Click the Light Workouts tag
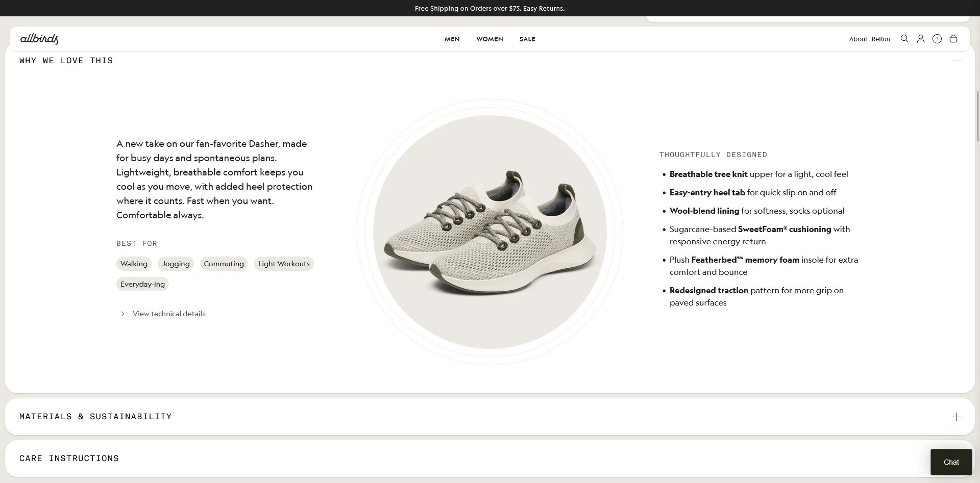980x483 pixels. (x=284, y=264)
